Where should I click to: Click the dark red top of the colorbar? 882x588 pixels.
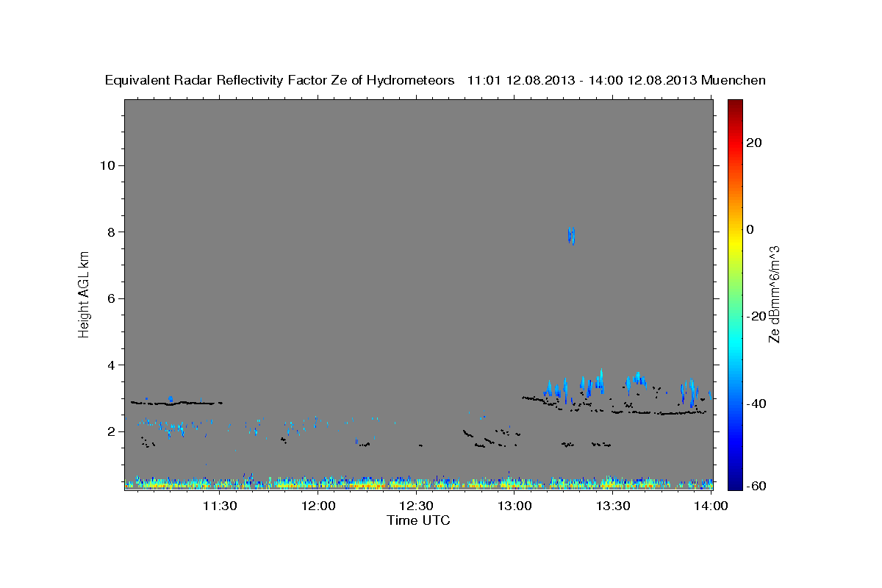click(735, 107)
